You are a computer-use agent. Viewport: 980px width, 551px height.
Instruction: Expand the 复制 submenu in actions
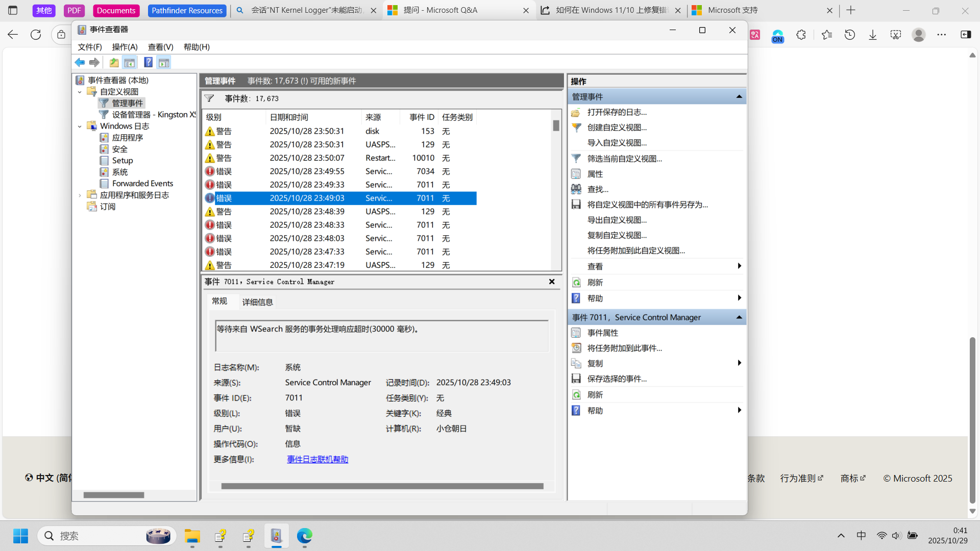point(739,363)
